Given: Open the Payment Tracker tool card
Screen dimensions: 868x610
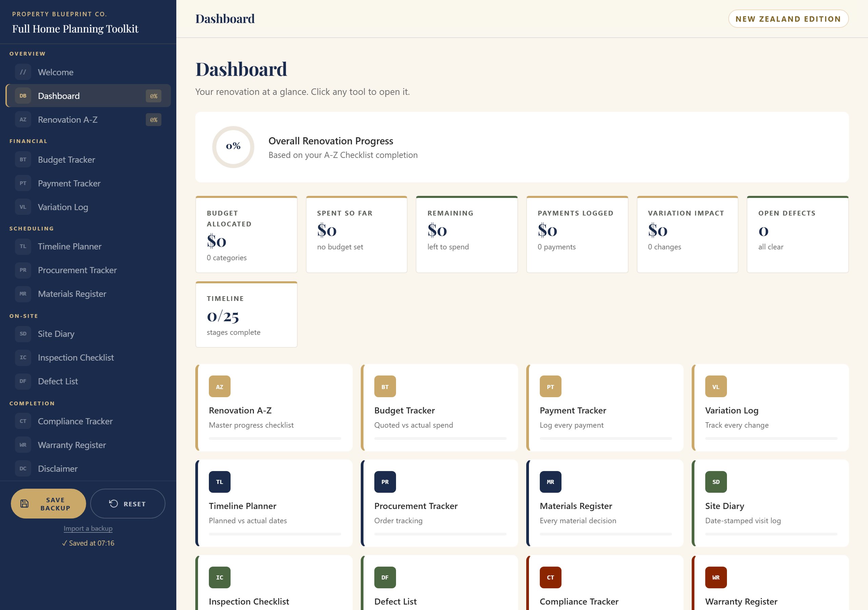Looking at the screenshot, I should pos(605,408).
